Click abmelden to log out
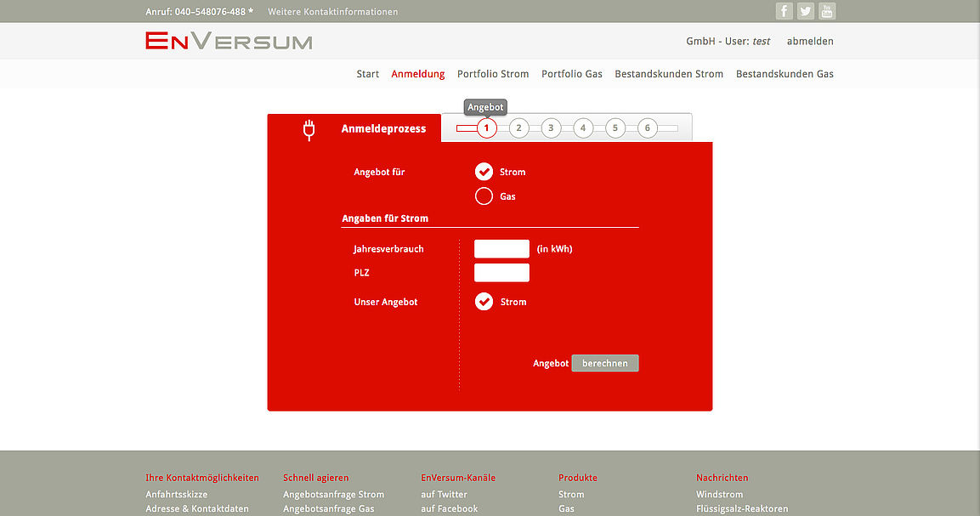This screenshot has height=516, width=980. (810, 41)
